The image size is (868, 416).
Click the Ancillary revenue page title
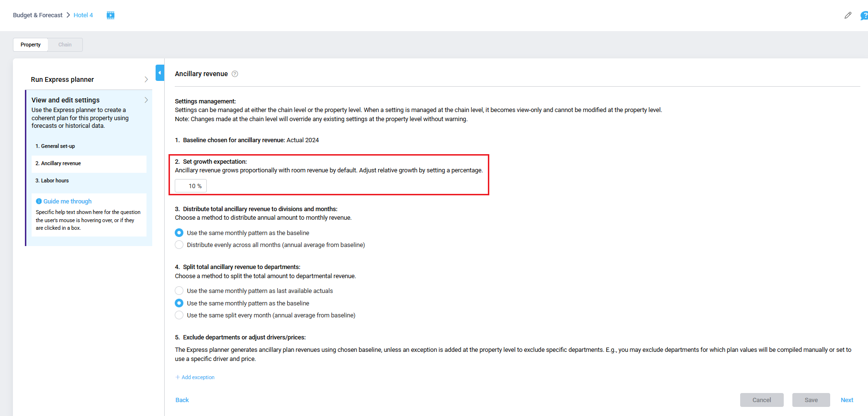point(201,74)
